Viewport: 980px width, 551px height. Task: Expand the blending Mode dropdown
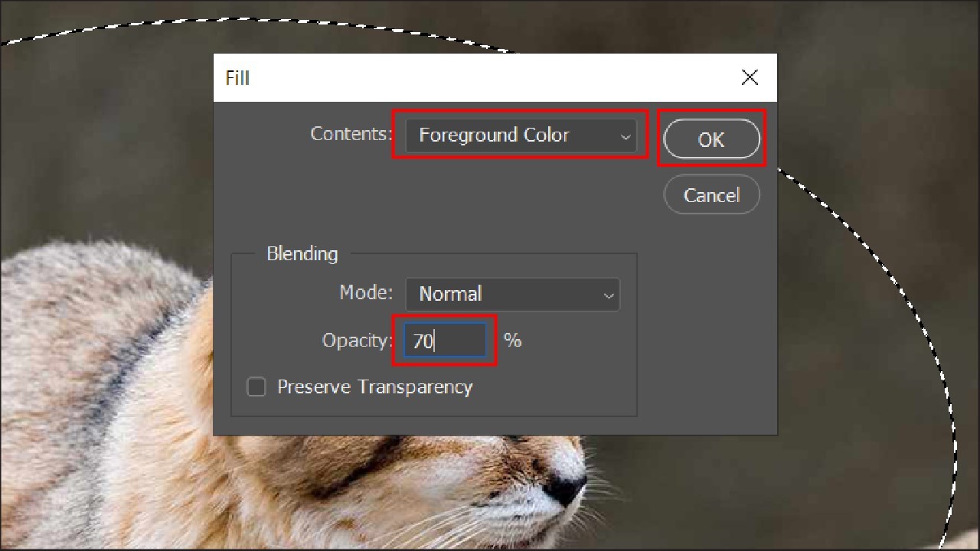click(512, 294)
